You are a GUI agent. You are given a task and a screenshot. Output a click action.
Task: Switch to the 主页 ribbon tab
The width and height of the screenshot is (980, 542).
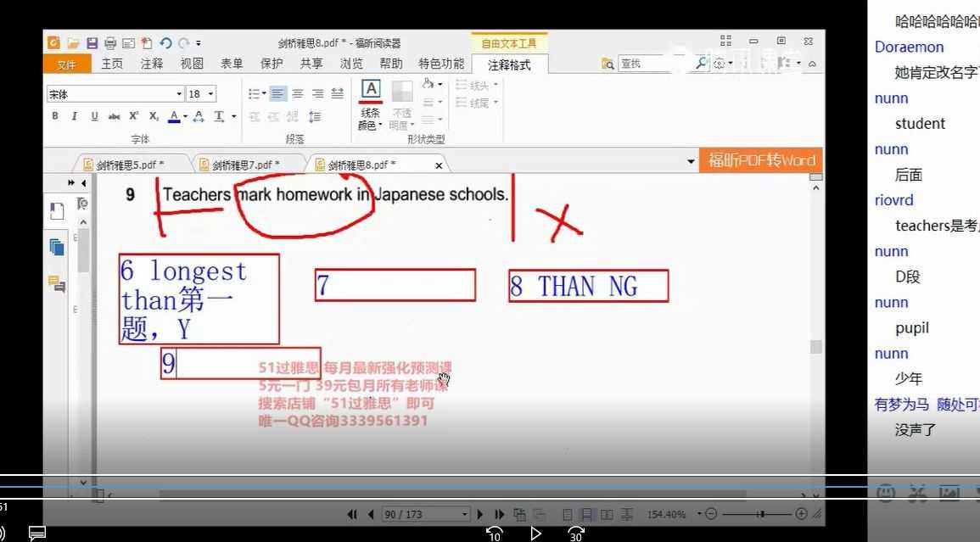(112, 64)
